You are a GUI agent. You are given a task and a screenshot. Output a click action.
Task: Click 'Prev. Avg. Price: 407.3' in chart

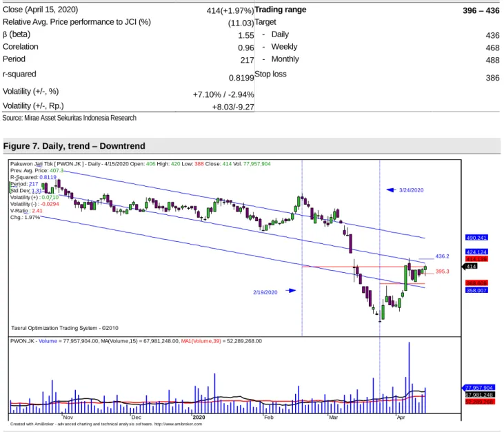point(37,171)
